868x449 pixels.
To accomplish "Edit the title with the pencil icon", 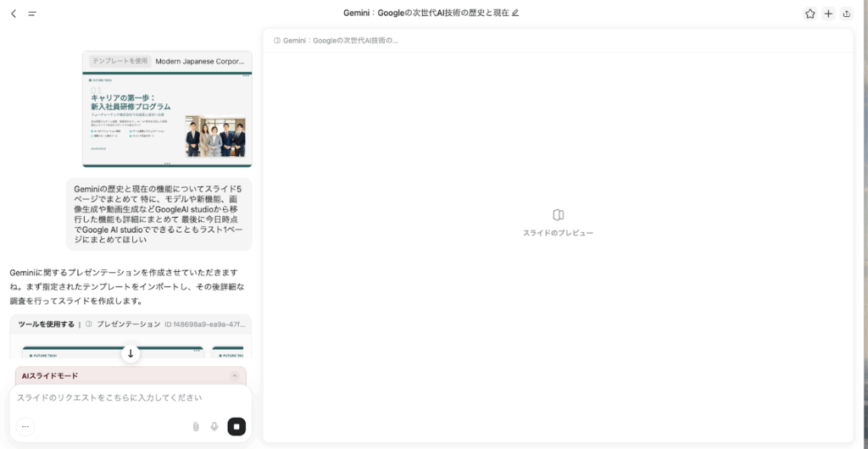I will [x=515, y=14].
